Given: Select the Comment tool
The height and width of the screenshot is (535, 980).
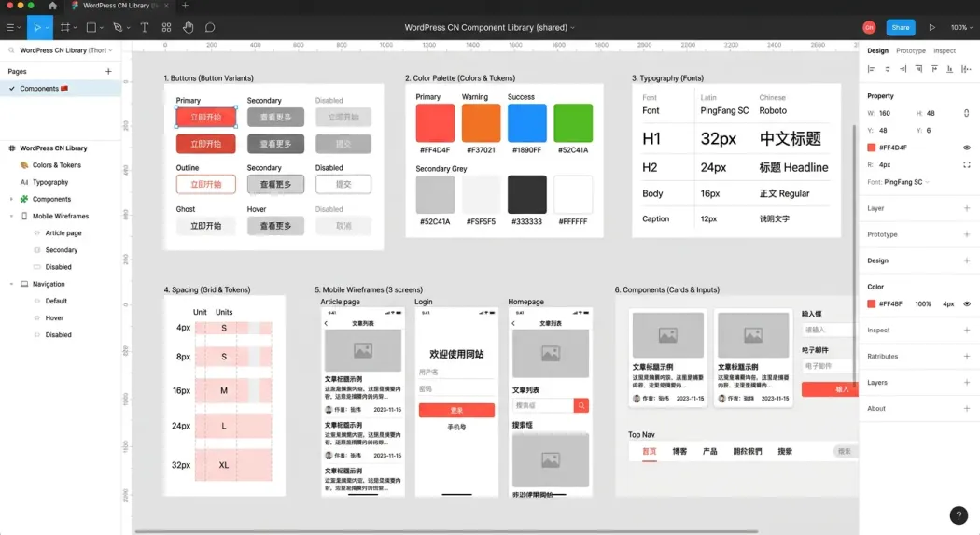Looking at the screenshot, I should [x=210, y=27].
